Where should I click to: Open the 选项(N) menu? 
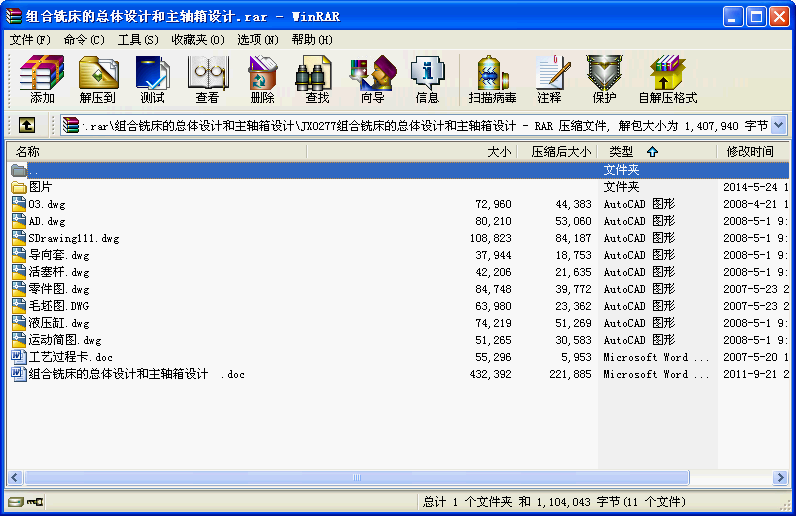258,40
